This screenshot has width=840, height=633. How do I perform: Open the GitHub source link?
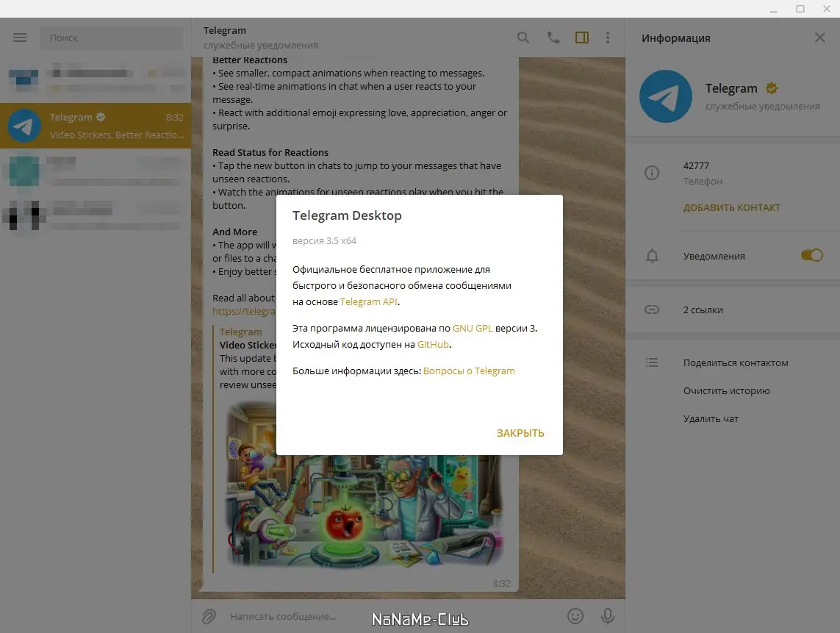433,344
